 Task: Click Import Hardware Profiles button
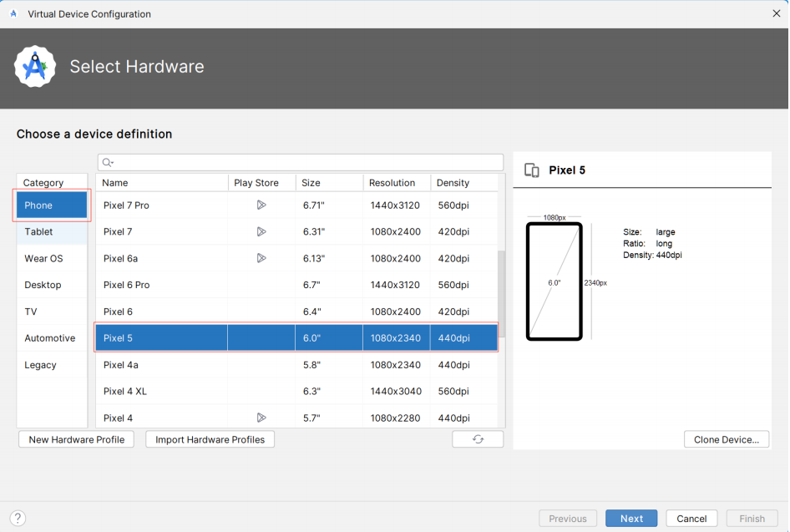210,439
